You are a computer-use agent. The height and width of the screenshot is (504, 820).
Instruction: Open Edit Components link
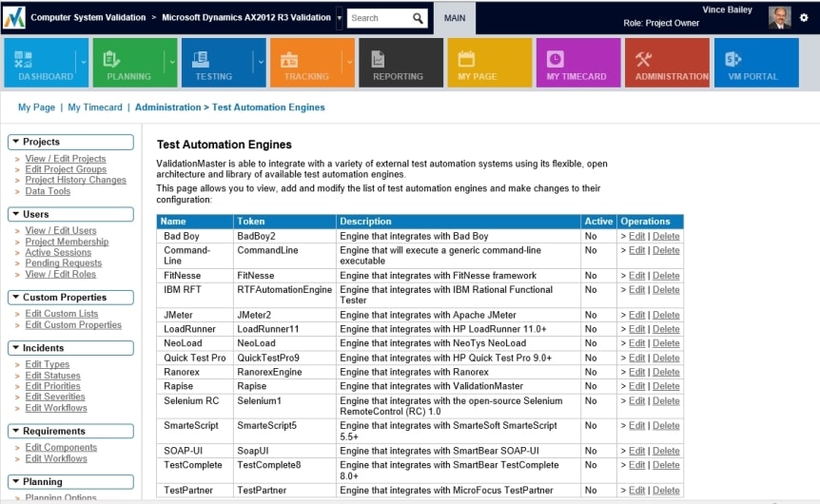coord(61,448)
